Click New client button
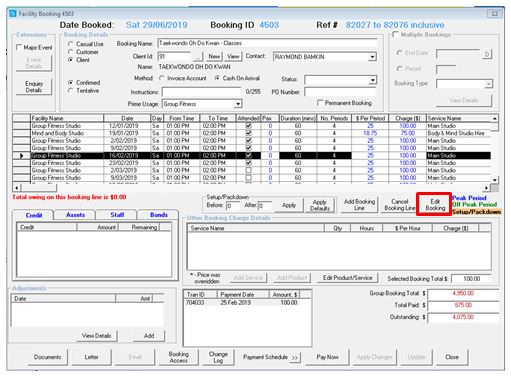511x376 pixels. tap(214, 56)
